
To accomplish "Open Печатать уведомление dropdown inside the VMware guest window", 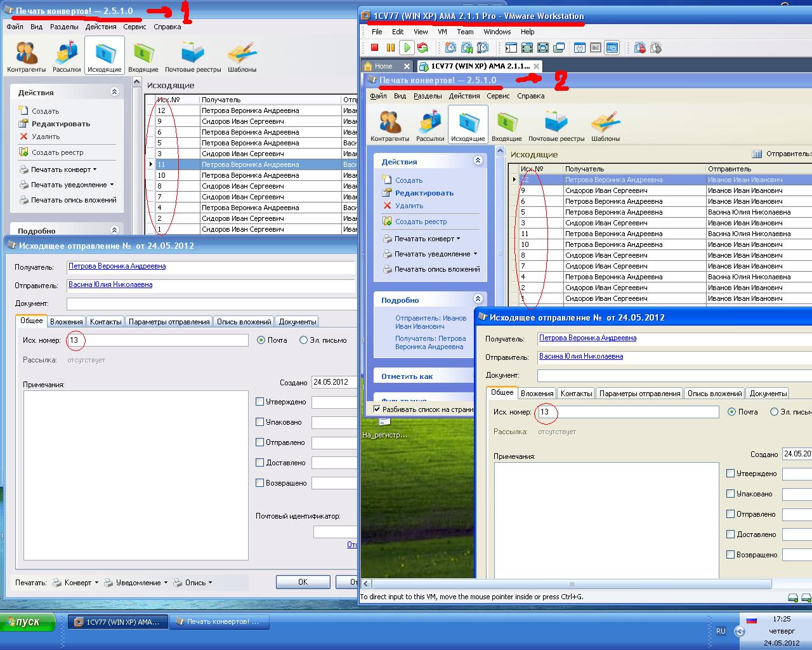I will click(x=435, y=254).
